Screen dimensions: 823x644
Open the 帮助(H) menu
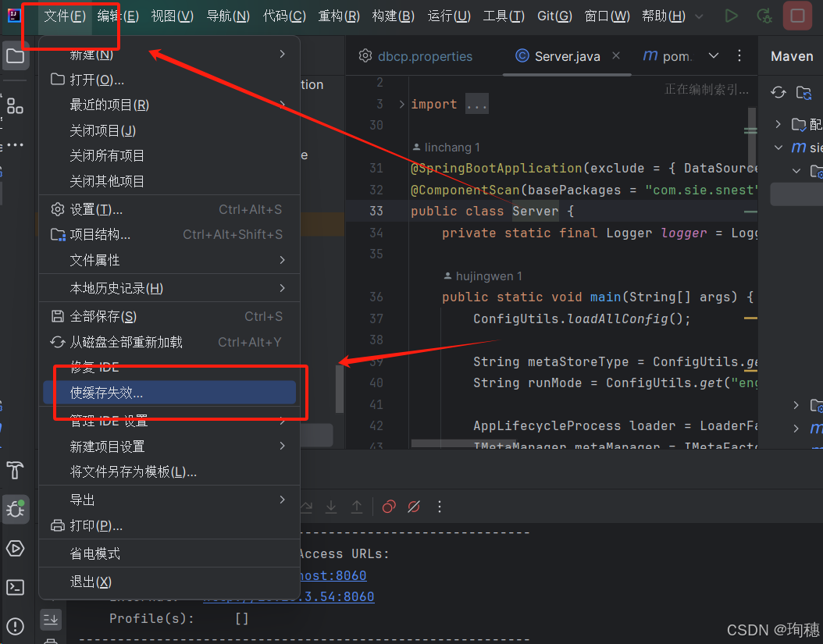pos(664,16)
